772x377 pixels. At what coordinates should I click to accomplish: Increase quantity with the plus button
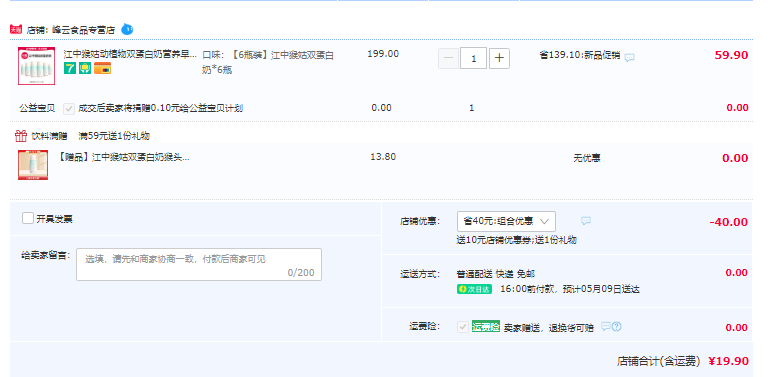pos(499,58)
